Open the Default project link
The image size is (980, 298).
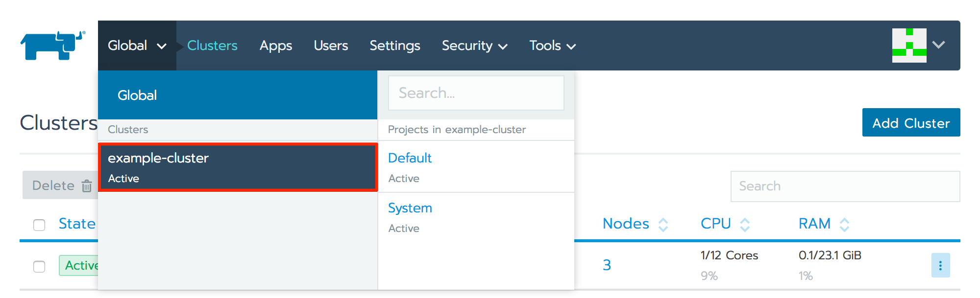tap(410, 158)
